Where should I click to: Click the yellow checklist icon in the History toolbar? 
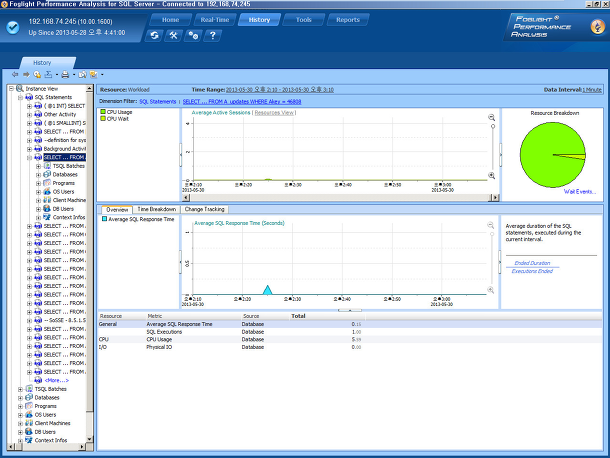point(94,74)
